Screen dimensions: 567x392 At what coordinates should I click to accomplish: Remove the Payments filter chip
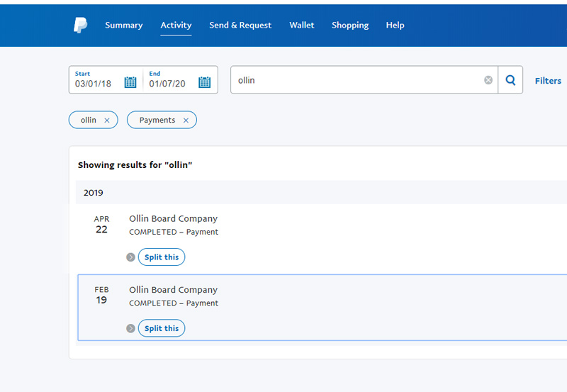click(x=186, y=121)
